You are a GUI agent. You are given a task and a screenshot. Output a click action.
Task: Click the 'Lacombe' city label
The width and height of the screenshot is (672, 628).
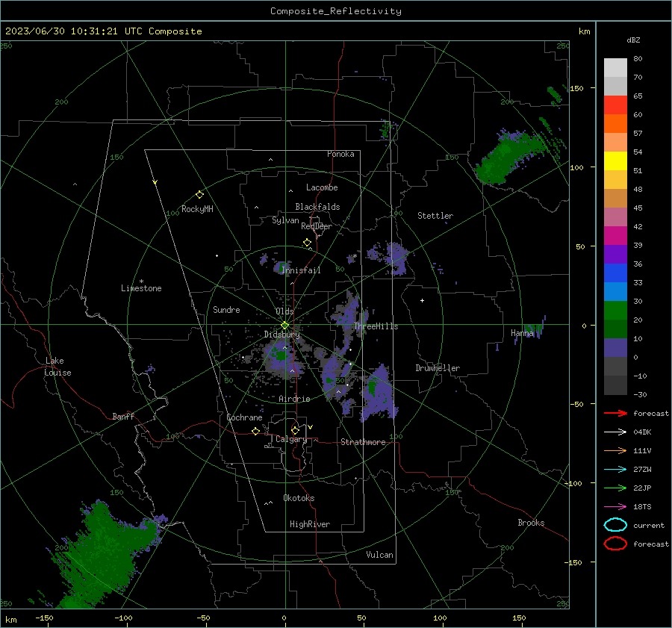pos(322,187)
